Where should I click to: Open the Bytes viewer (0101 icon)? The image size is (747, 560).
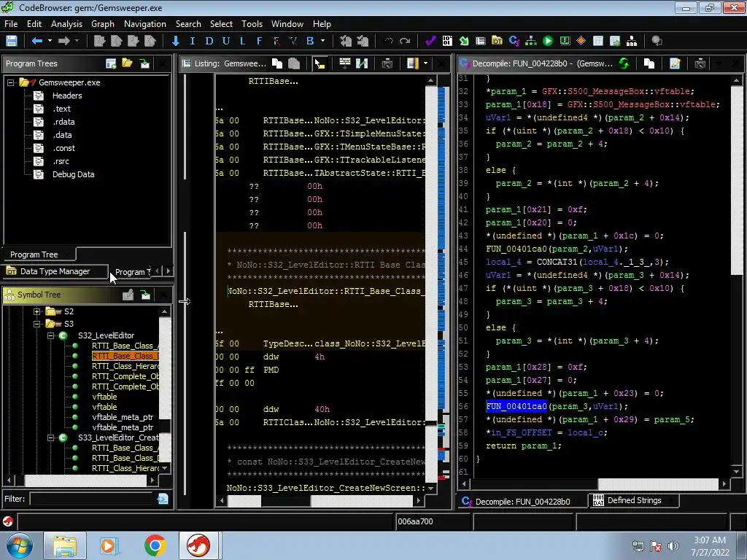pyautogui.click(x=447, y=41)
